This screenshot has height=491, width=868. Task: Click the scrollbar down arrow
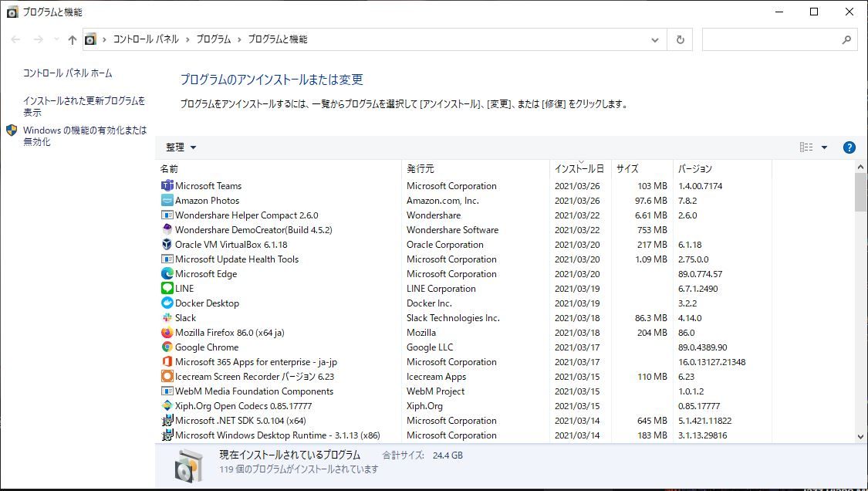point(860,437)
